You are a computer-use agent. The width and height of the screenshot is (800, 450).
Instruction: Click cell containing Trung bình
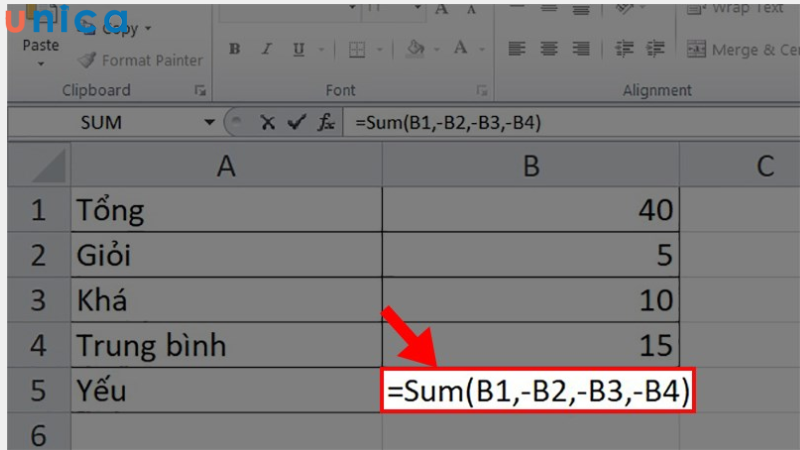coord(227,345)
